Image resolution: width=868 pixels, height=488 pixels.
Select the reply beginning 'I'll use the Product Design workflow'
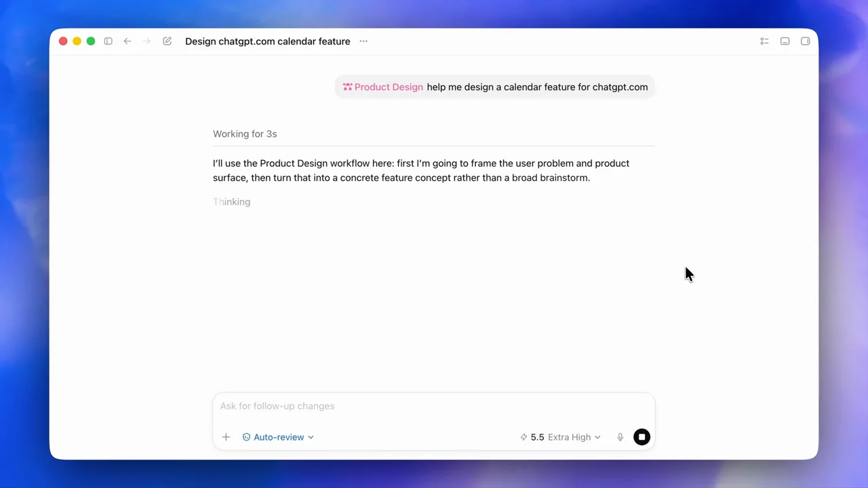tap(421, 171)
